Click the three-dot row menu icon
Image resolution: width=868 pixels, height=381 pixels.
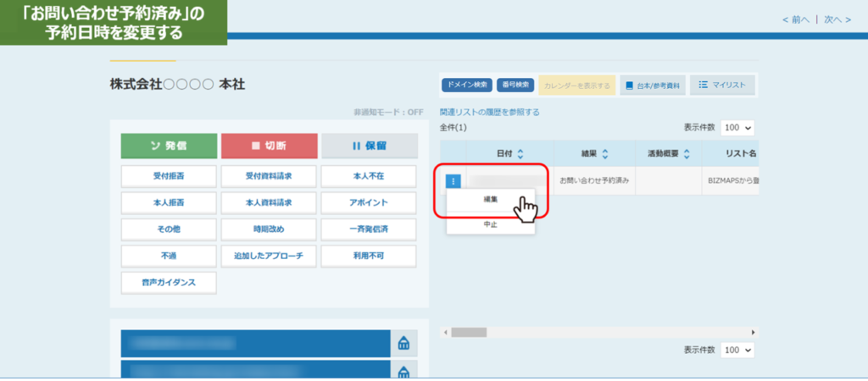coord(453,180)
